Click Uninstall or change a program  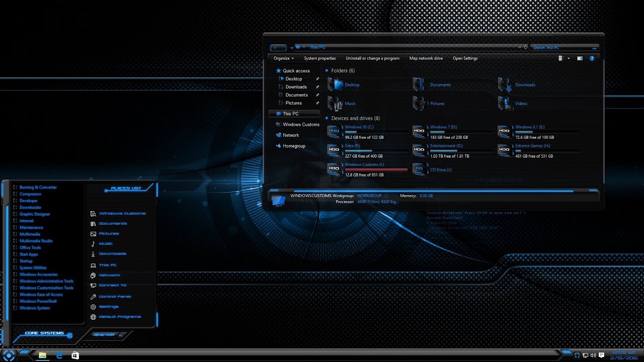pyautogui.click(x=372, y=58)
